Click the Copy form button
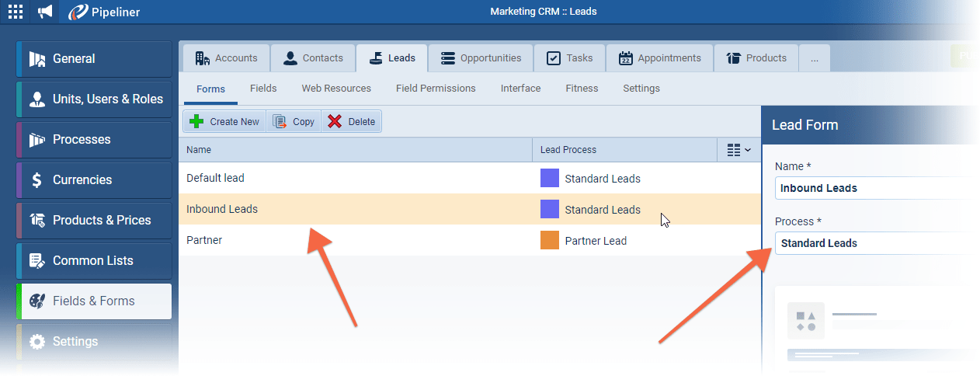 tap(294, 121)
